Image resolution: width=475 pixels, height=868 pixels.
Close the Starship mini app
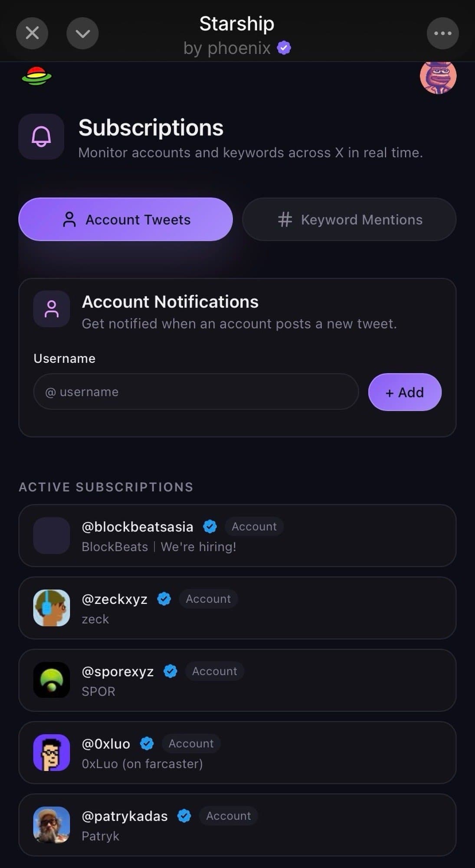32,33
